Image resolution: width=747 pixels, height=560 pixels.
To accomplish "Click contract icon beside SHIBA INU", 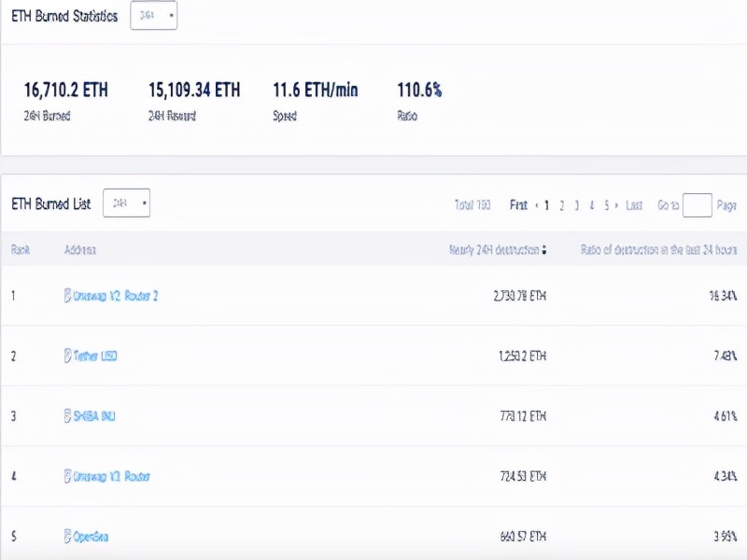I will (67, 416).
